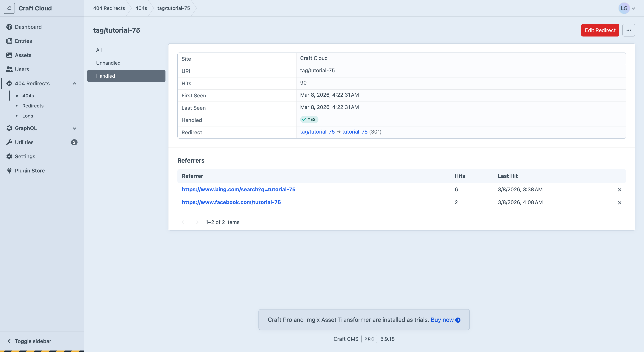
Task: Click the Edit Redirect button
Action: (x=600, y=30)
